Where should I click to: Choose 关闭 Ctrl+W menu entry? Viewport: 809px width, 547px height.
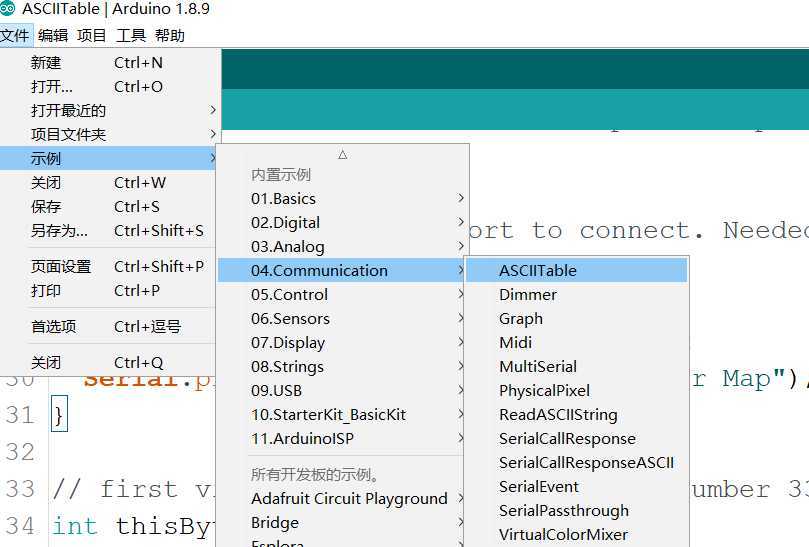click(x=107, y=182)
